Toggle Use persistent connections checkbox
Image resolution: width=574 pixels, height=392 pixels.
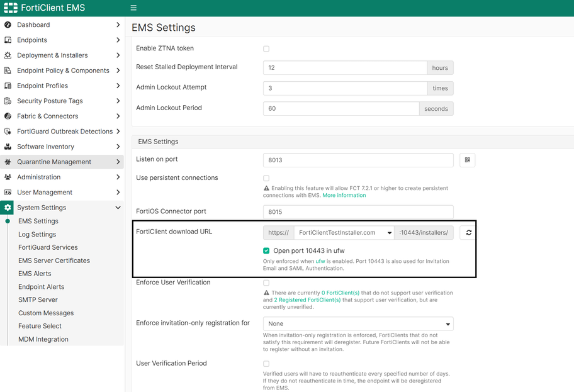pos(266,179)
